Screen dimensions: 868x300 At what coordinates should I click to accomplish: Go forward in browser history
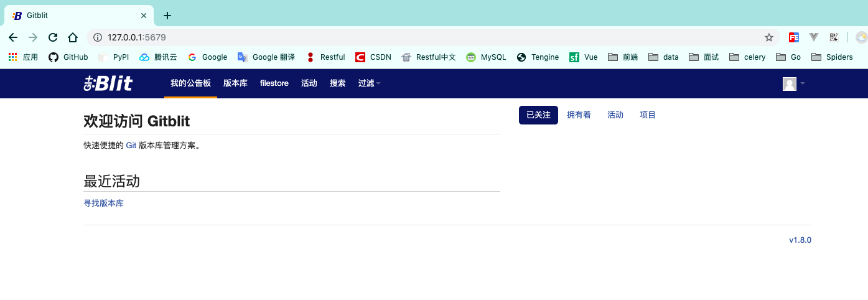(x=33, y=37)
